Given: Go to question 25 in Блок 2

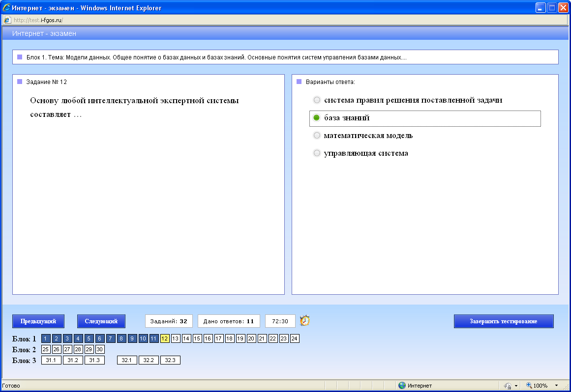Looking at the screenshot, I should click(x=46, y=349).
